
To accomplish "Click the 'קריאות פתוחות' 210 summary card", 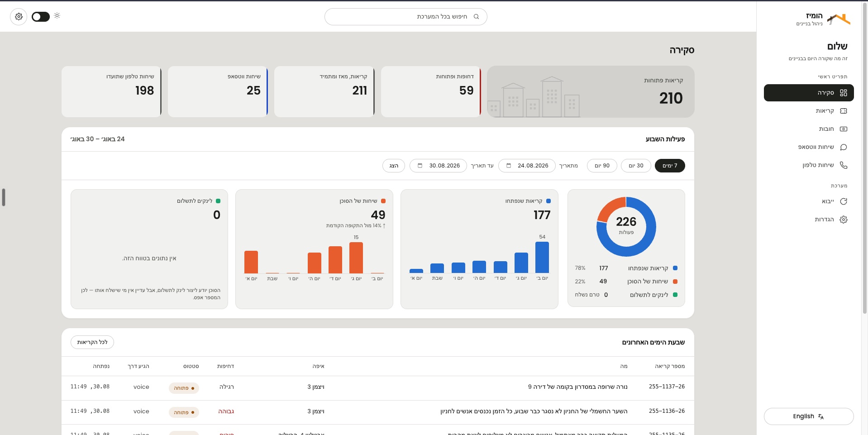I will [591, 92].
